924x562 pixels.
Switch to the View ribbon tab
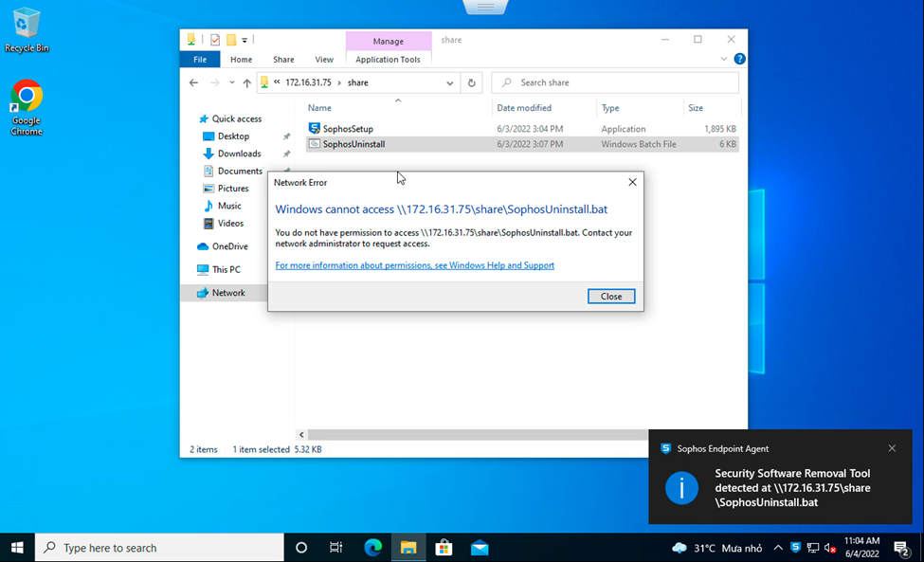pos(324,60)
